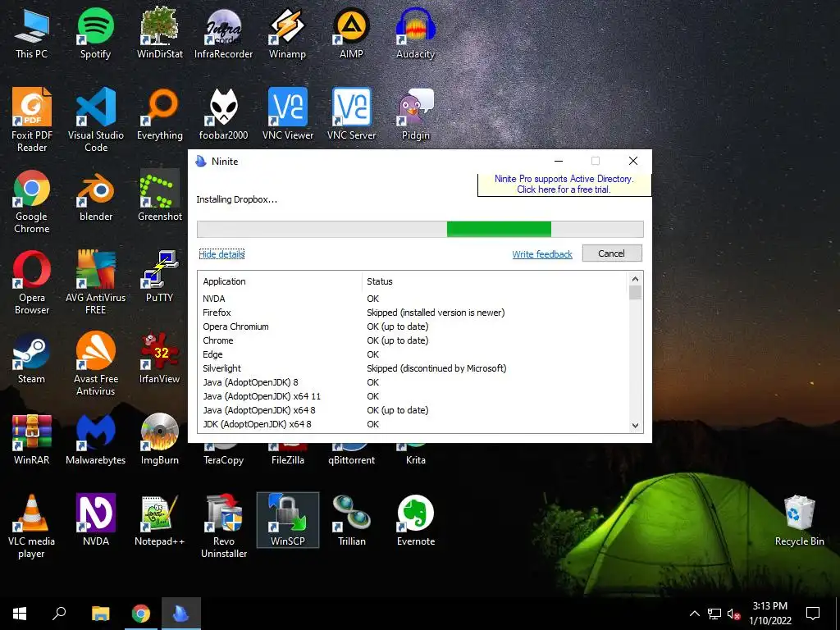Click the details list scroll down arrow

[635, 426]
